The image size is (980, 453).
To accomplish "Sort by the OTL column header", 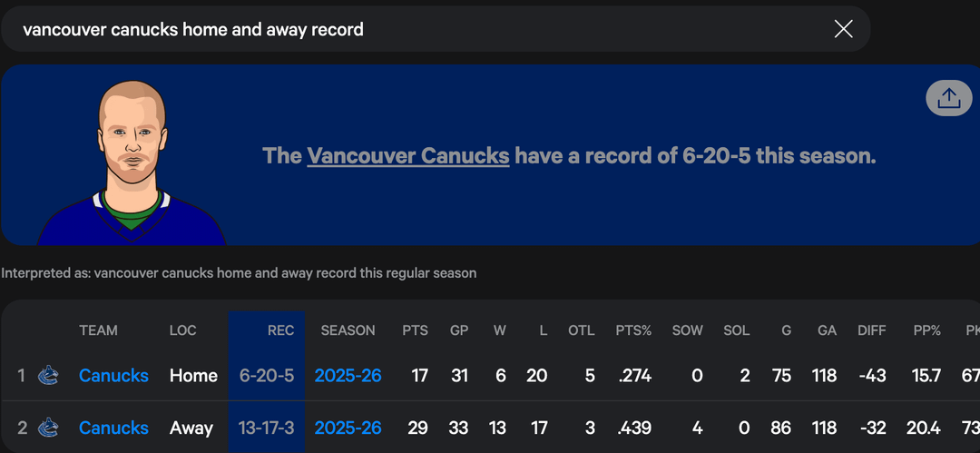I will [x=581, y=330].
